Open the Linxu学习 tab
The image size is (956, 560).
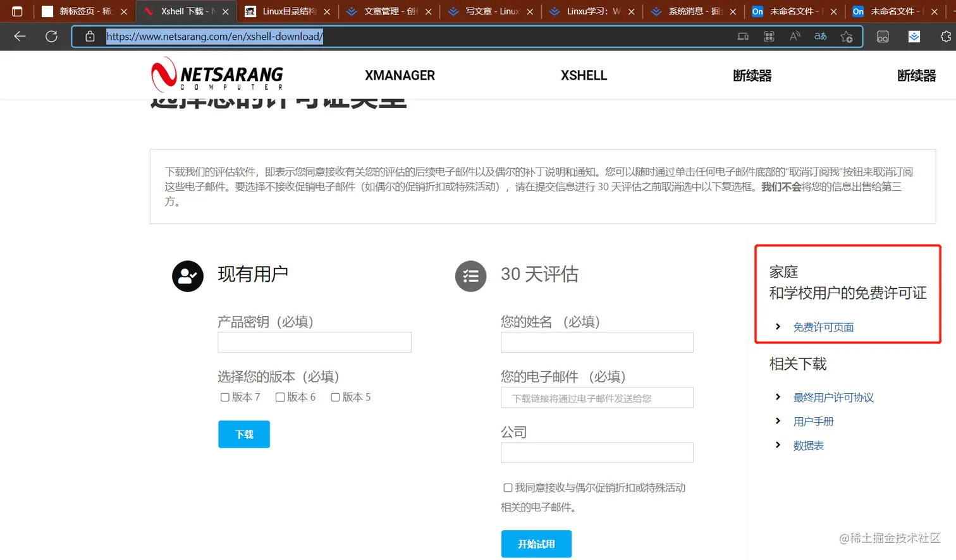(x=592, y=11)
